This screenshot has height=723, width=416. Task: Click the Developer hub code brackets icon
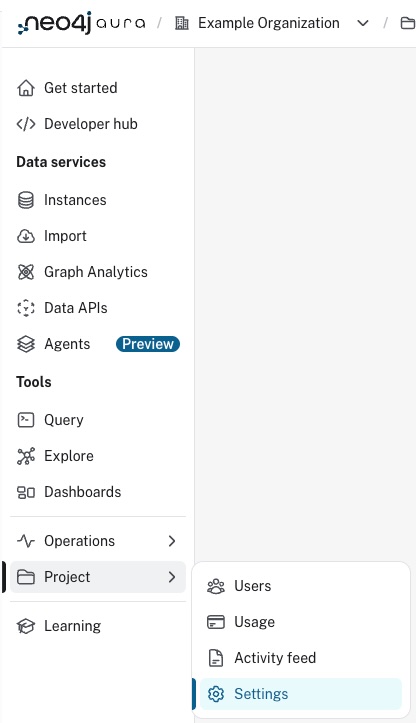pos(26,124)
